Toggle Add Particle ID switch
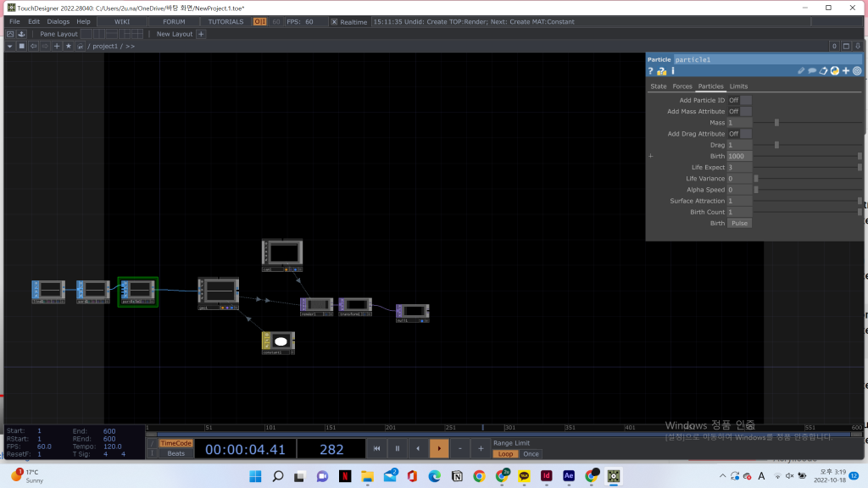 click(739, 100)
